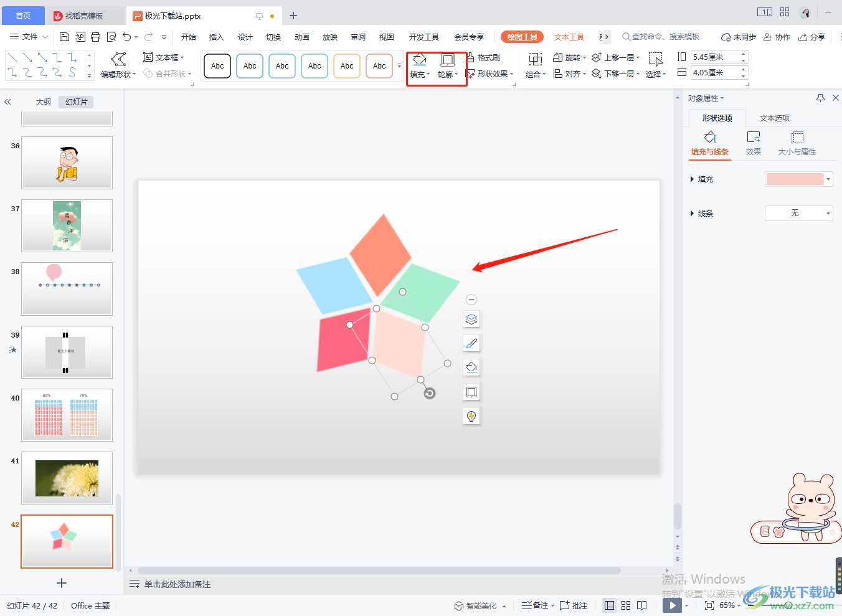Undo the last action
842x616 pixels.
point(127,37)
